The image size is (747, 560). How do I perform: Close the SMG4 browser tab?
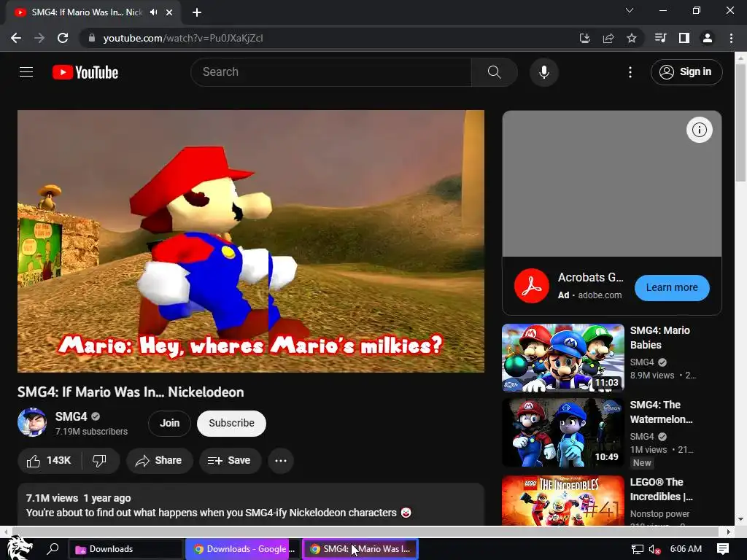tap(169, 12)
